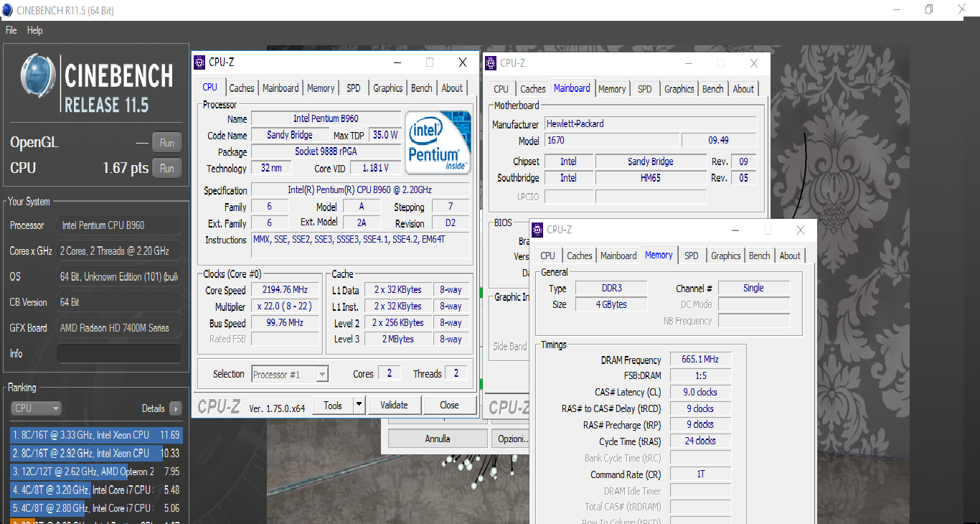This screenshot has height=524, width=980.
Task: Minimize the Mainboard CPU-Z window
Action: pyautogui.click(x=689, y=63)
